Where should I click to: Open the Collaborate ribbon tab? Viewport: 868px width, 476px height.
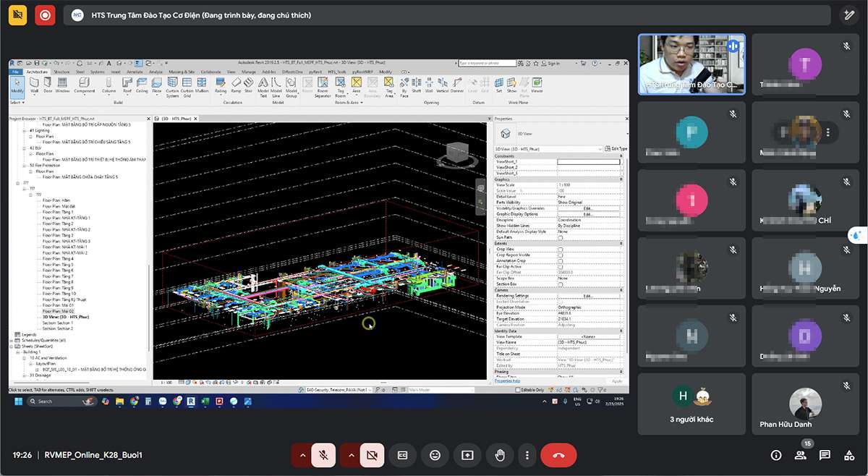point(211,72)
